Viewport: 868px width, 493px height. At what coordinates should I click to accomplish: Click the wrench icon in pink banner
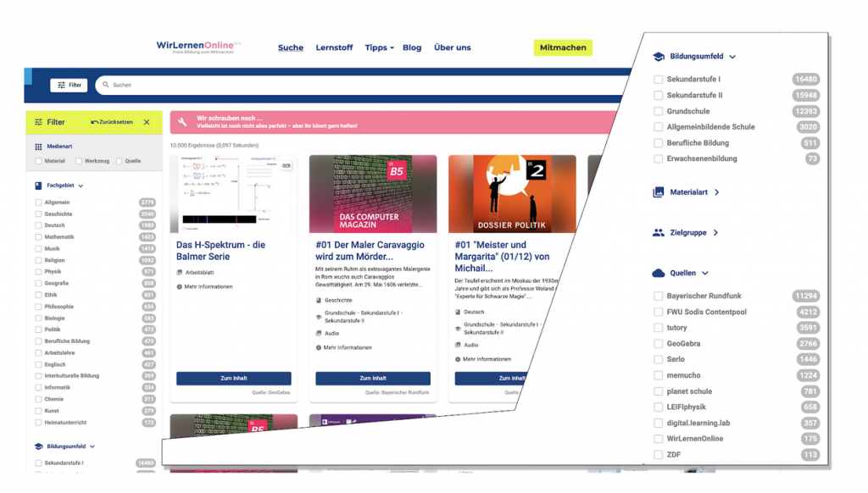point(182,122)
